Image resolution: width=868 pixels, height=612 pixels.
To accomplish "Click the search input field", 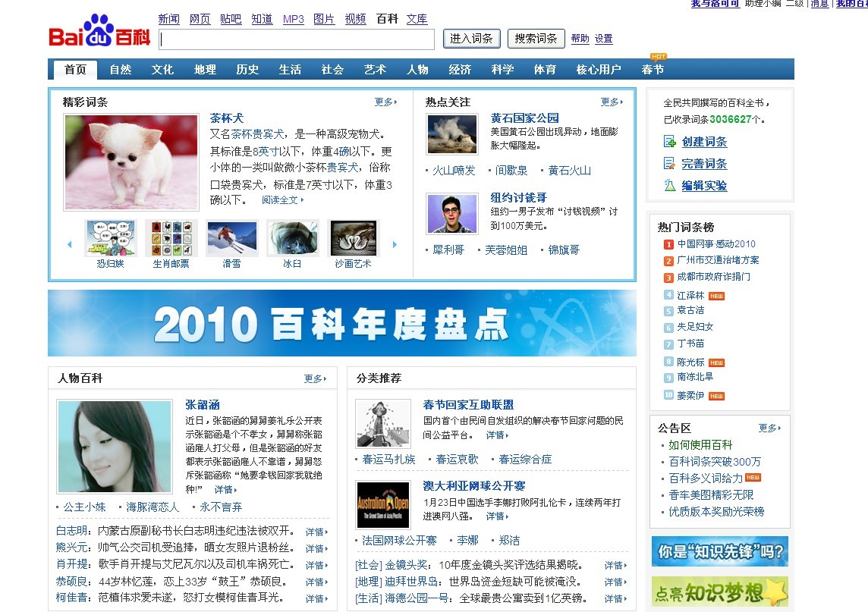I will pos(297,39).
